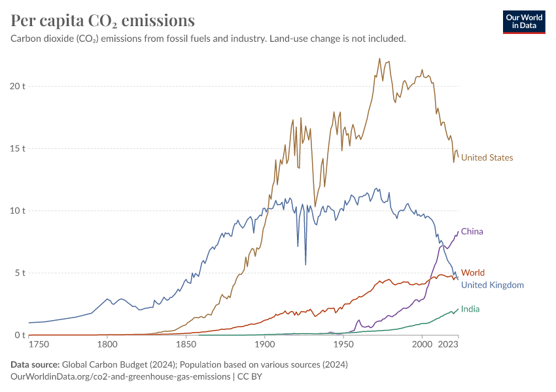Click the Our World in Data logo
This screenshot has height=392, width=556.
(524, 22)
